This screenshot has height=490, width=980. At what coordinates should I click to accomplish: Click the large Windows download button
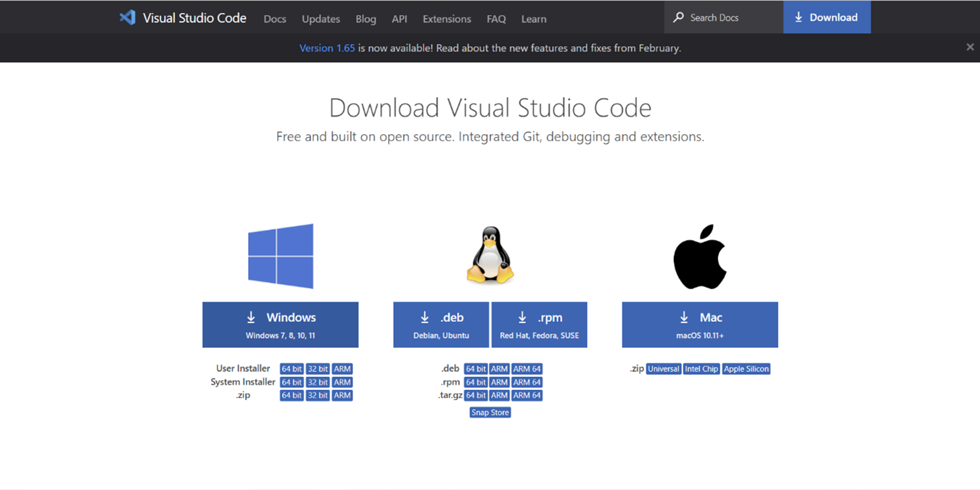(x=281, y=325)
